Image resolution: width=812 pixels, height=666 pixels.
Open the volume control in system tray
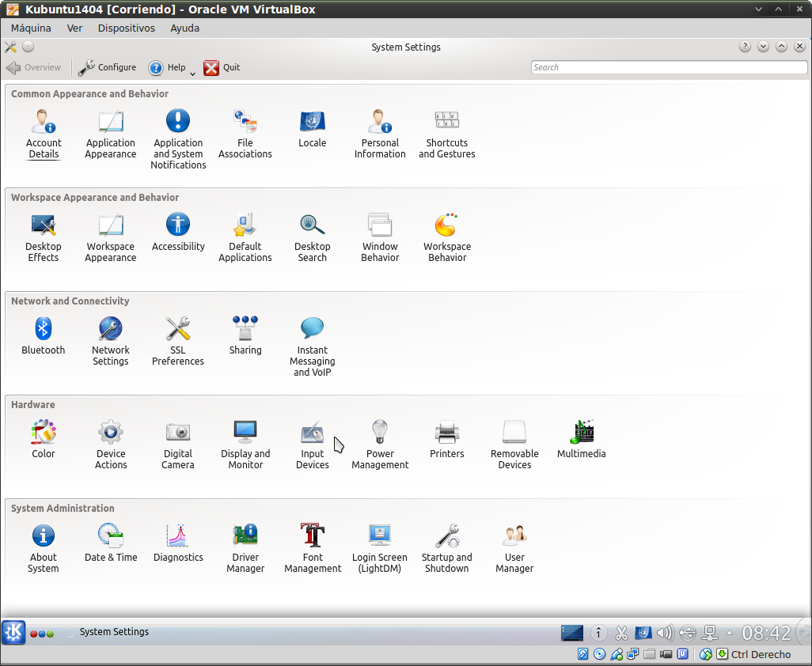tap(665, 633)
